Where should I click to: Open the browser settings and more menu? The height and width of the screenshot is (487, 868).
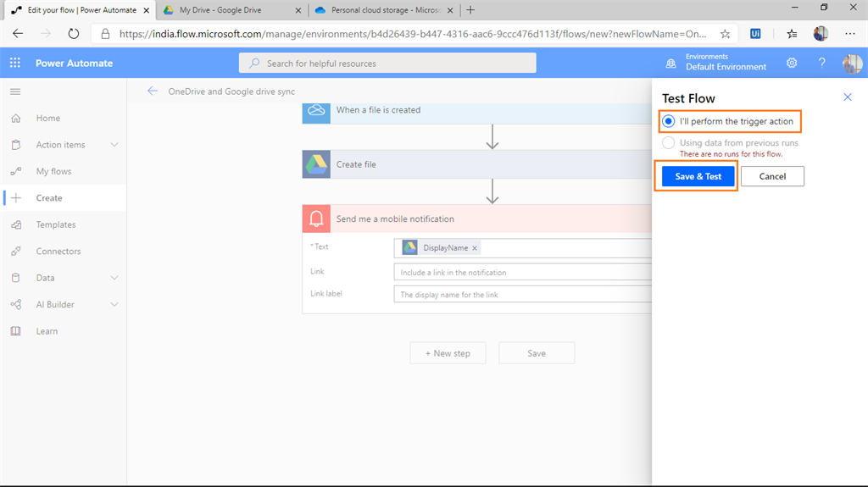pyautogui.click(x=850, y=34)
